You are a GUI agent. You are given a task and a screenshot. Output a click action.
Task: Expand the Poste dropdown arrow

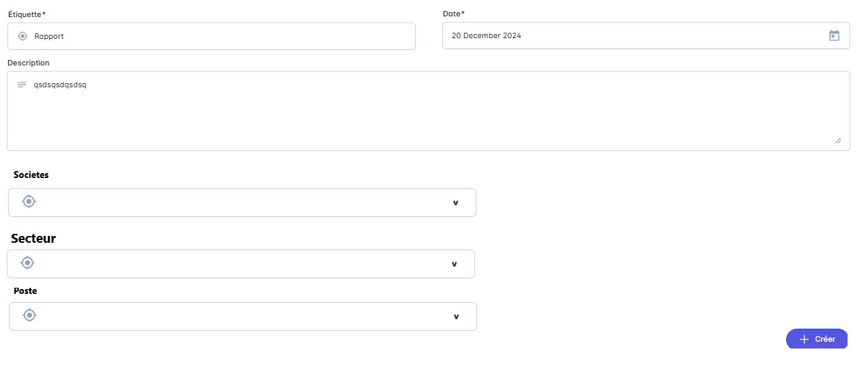(456, 316)
